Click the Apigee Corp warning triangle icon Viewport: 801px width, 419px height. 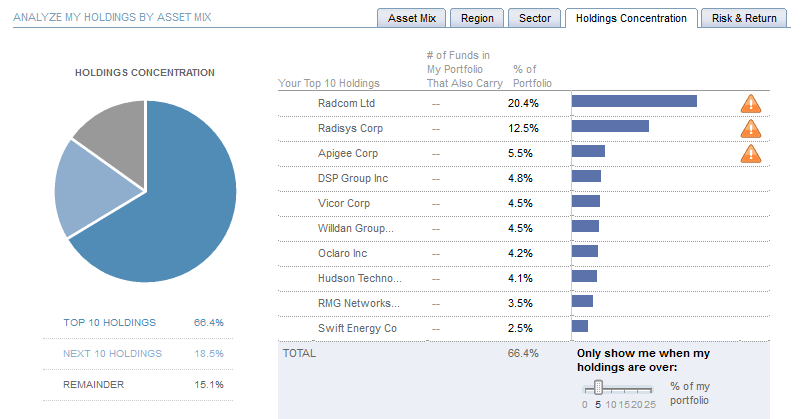click(750, 153)
